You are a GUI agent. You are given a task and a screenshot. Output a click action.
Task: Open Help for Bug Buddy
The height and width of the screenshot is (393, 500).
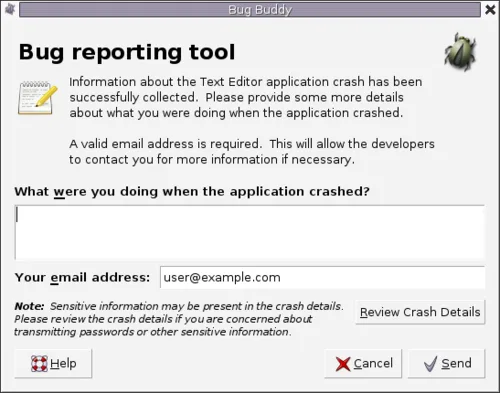(x=53, y=363)
